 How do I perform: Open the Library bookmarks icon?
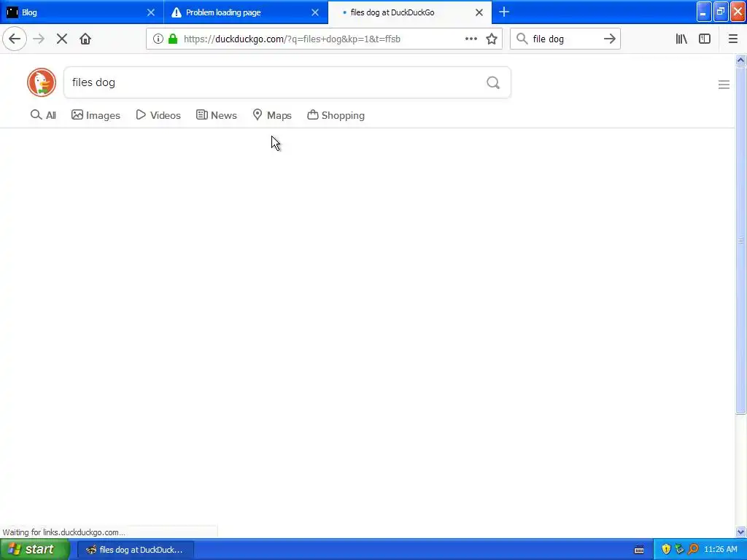[682, 39]
